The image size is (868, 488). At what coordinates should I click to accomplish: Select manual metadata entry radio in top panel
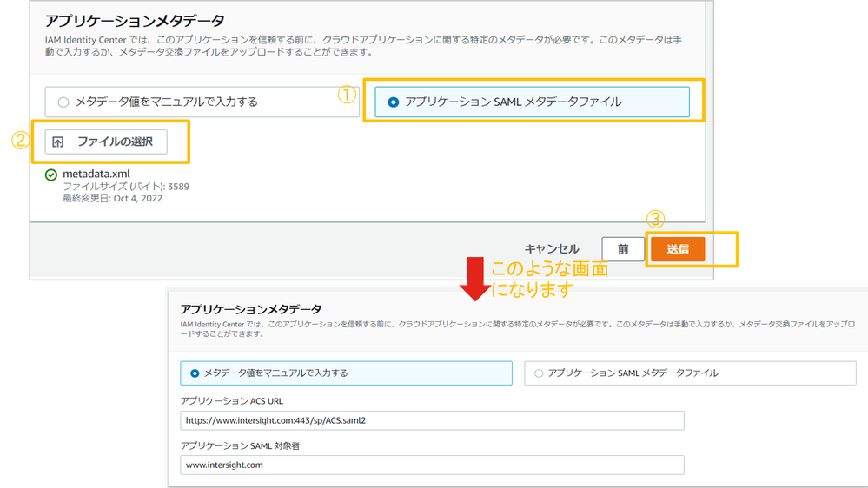63,102
